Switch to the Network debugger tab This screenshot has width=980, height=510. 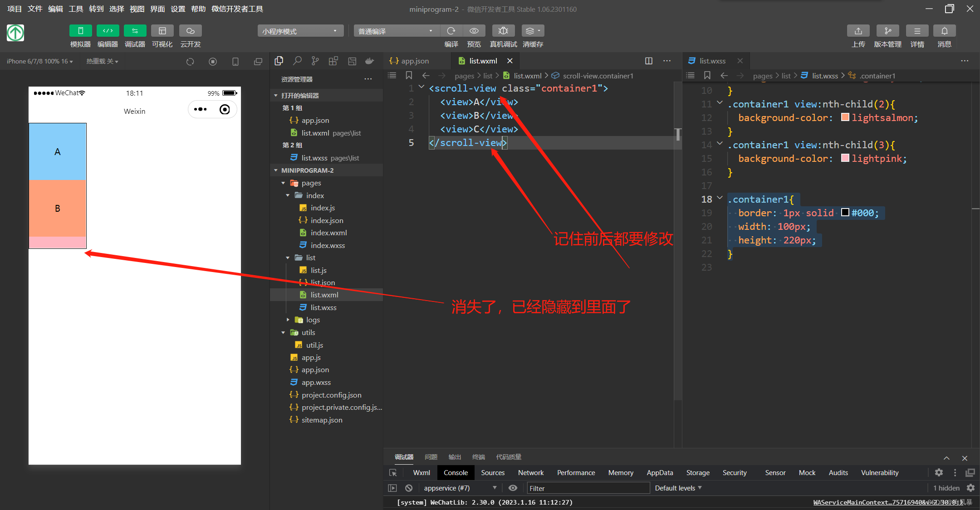[530, 472]
